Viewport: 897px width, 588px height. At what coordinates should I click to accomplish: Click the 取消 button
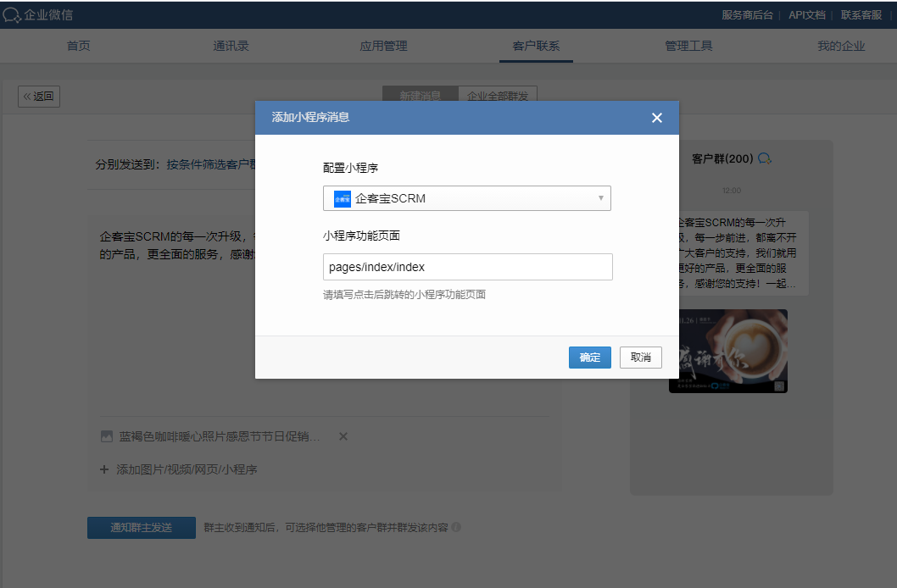[x=641, y=358]
